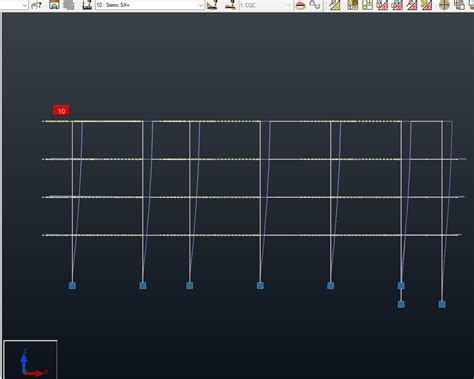
Task: Click the first red-hatched results icon
Action: pyautogui.click(x=382, y=5)
